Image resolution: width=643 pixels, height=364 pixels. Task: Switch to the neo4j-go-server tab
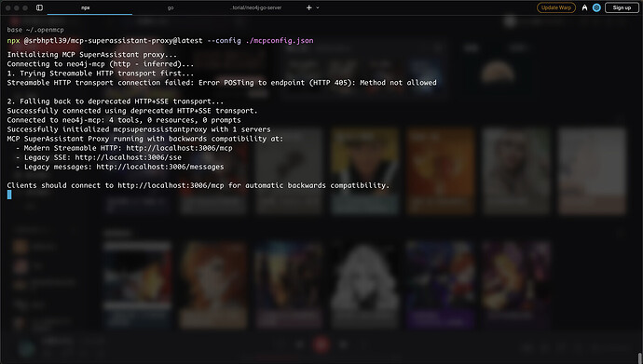click(x=256, y=7)
